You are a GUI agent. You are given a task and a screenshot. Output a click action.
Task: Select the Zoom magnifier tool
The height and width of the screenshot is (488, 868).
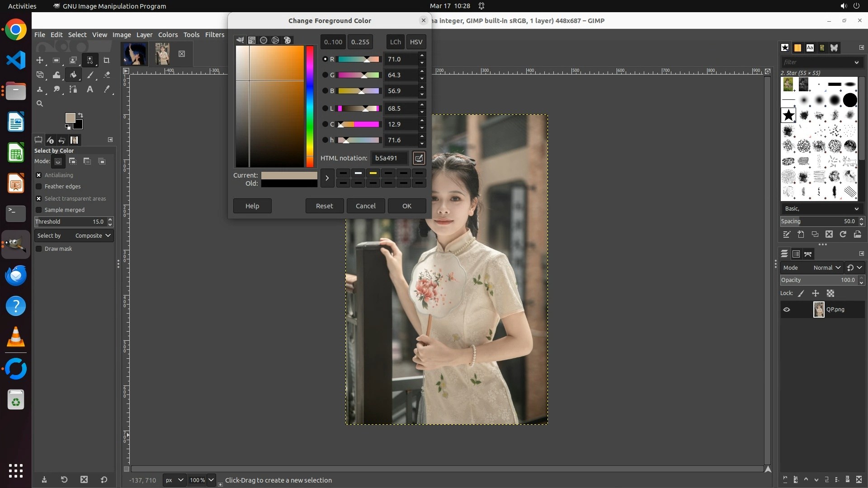40,103
